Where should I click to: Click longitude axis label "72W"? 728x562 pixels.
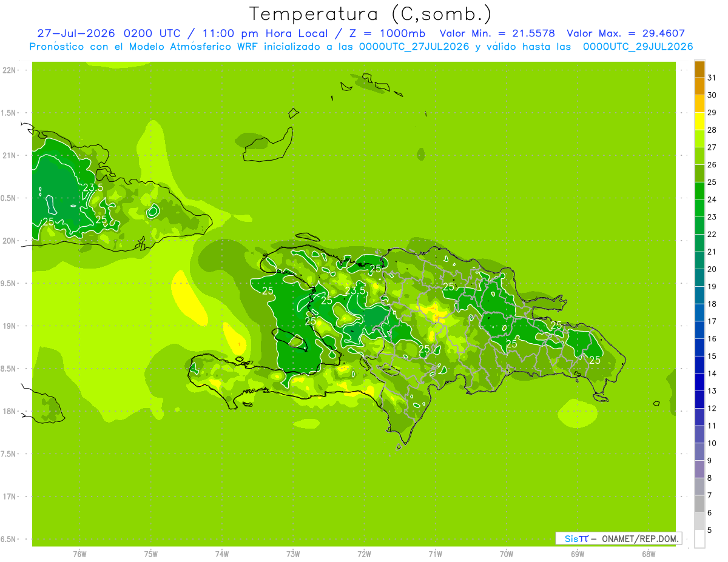pyautogui.click(x=364, y=554)
